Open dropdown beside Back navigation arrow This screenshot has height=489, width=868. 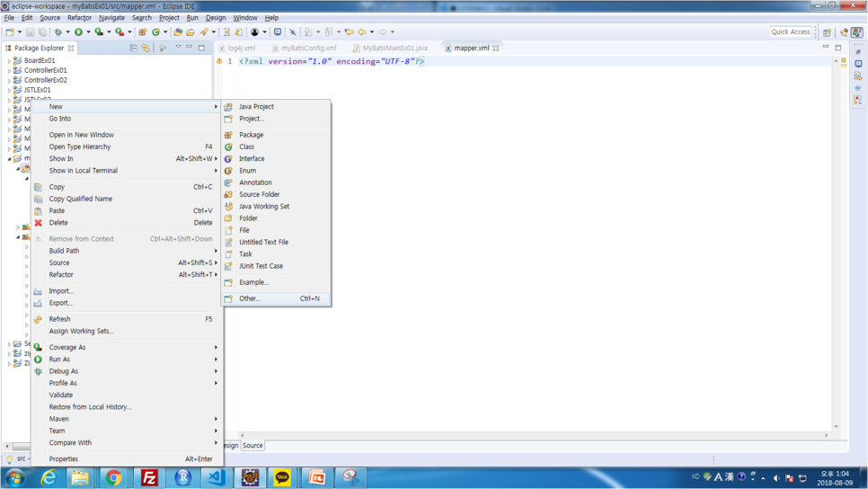point(372,32)
